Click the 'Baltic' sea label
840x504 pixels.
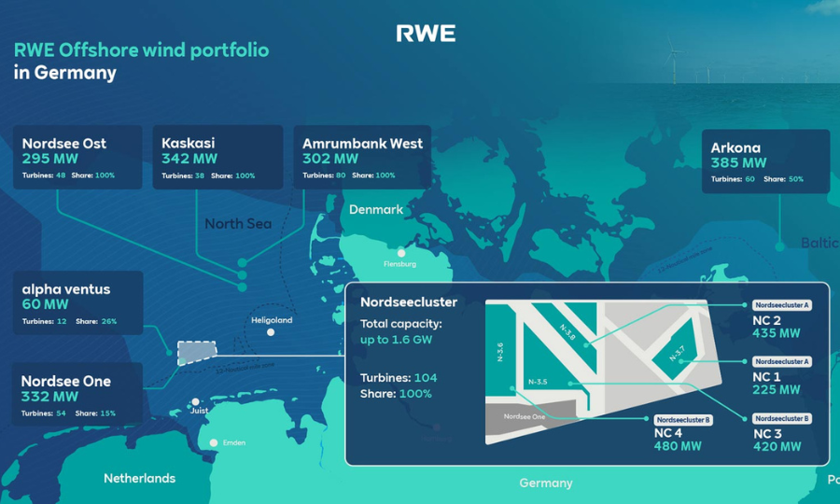click(819, 243)
